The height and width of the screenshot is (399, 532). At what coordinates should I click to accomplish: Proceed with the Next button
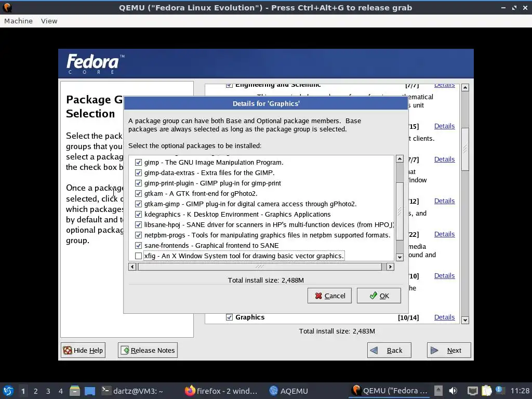pyautogui.click(x=449, y=350)
